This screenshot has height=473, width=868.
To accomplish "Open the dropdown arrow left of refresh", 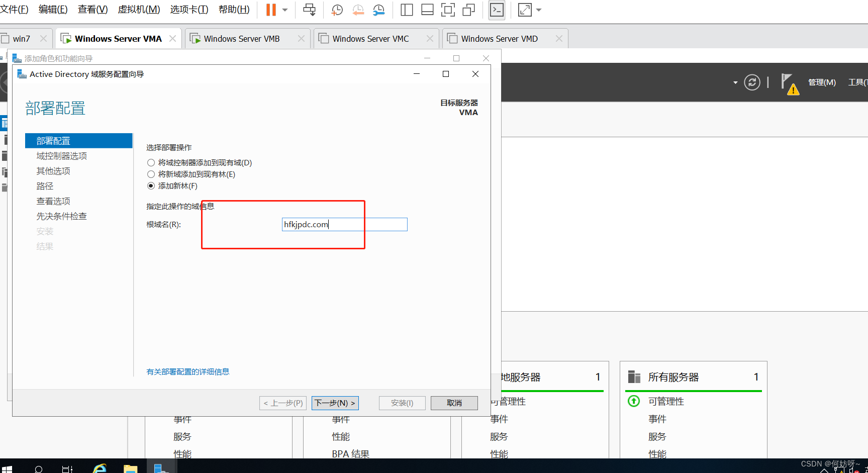I will point(735,82).
